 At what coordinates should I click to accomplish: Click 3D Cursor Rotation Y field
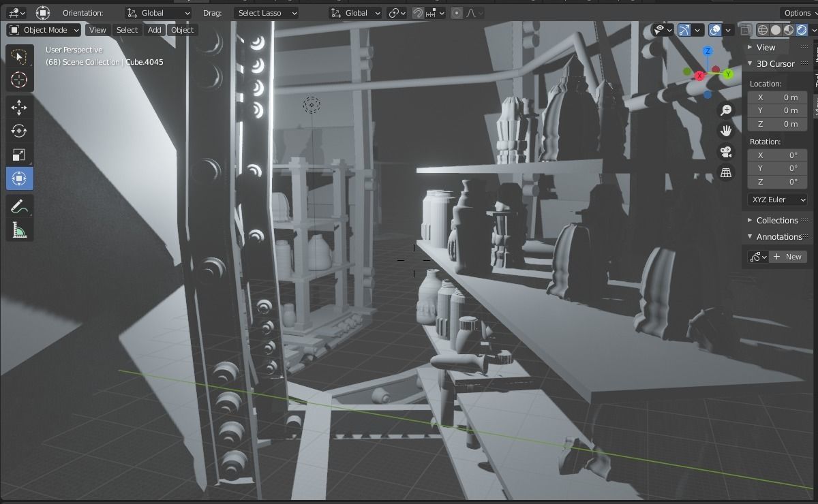point(778,168)
